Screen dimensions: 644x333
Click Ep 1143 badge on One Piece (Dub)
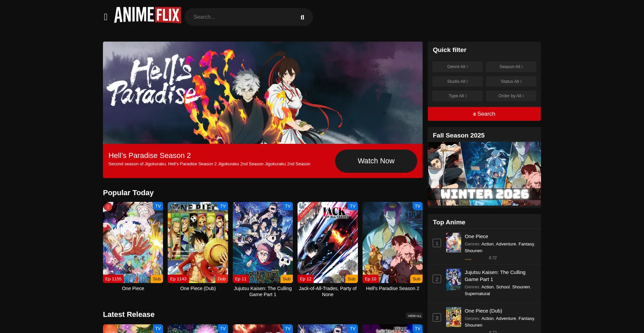(178, 279)
